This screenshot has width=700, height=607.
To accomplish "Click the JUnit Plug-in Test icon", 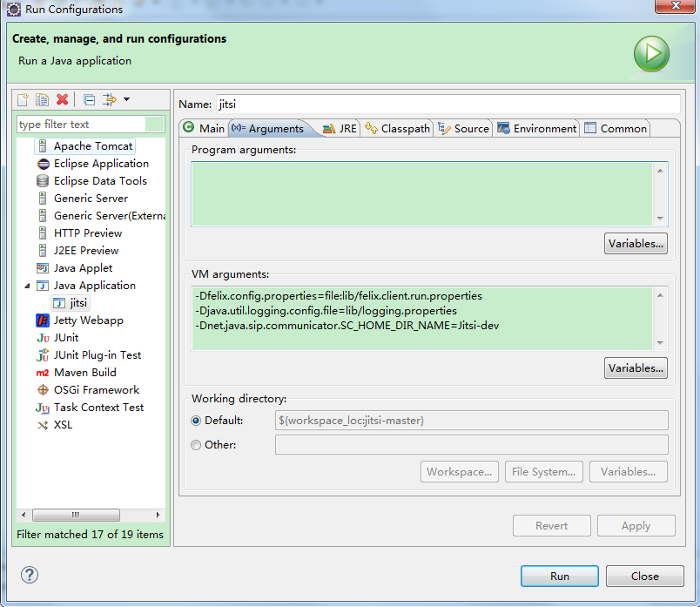I will pos(43,355).
